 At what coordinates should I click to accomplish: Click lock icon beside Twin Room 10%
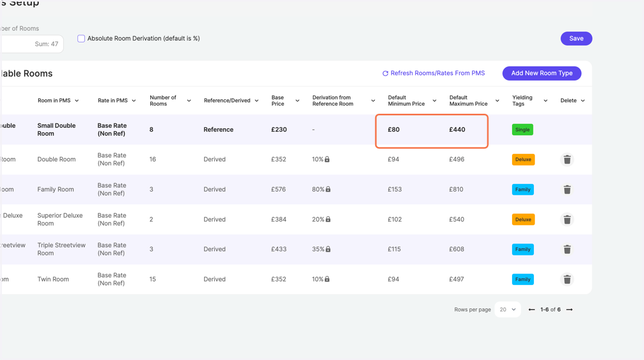(327, 280)
